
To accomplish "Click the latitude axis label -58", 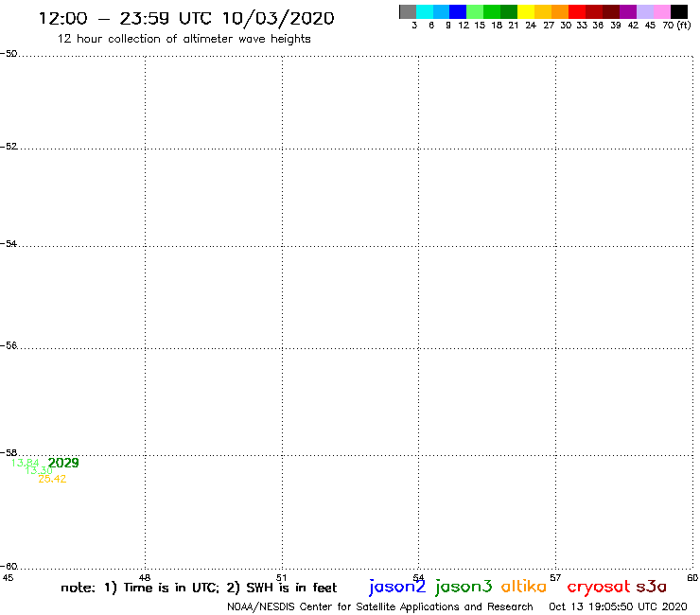I will (x=9, y=452).
